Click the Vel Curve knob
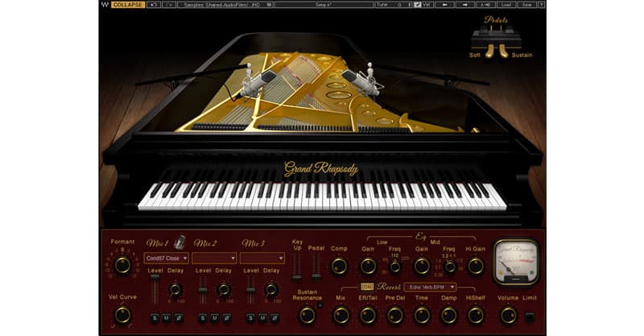The width and height of the screenshot is (644, 336). pos(122,315)
